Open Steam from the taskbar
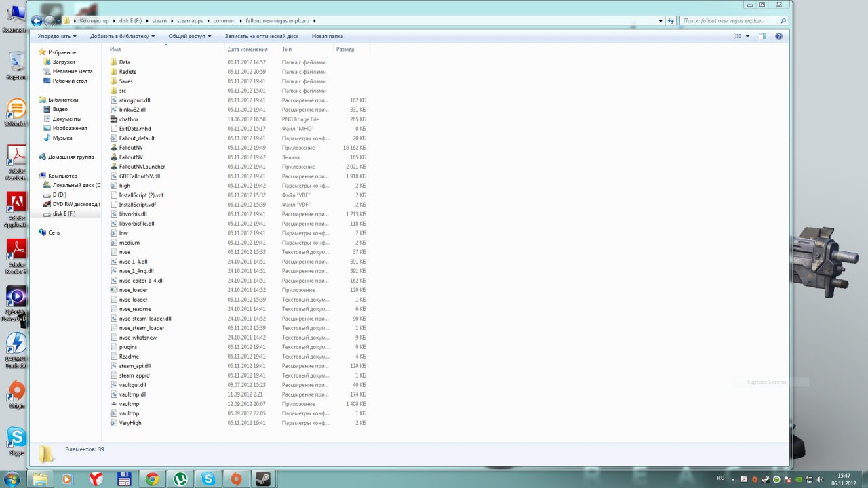Image resolution: width=868 pixels, height=488 pixels. [263, 479]
